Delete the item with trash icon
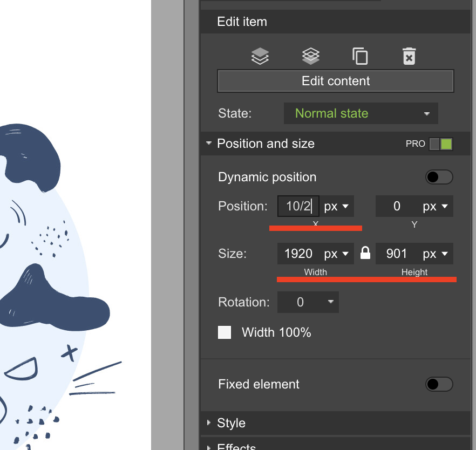The width and height of the screenshot is (476, 450). [409, 56]
